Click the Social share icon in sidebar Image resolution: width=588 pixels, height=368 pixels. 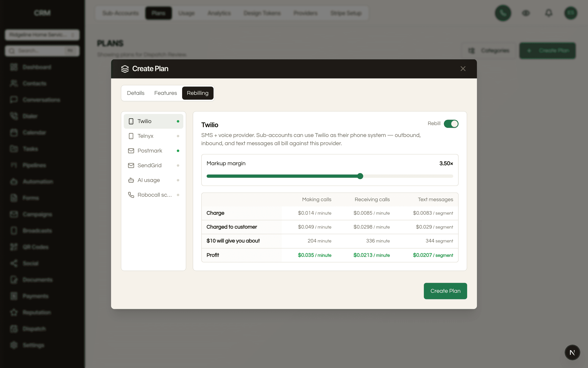point(14,263)
